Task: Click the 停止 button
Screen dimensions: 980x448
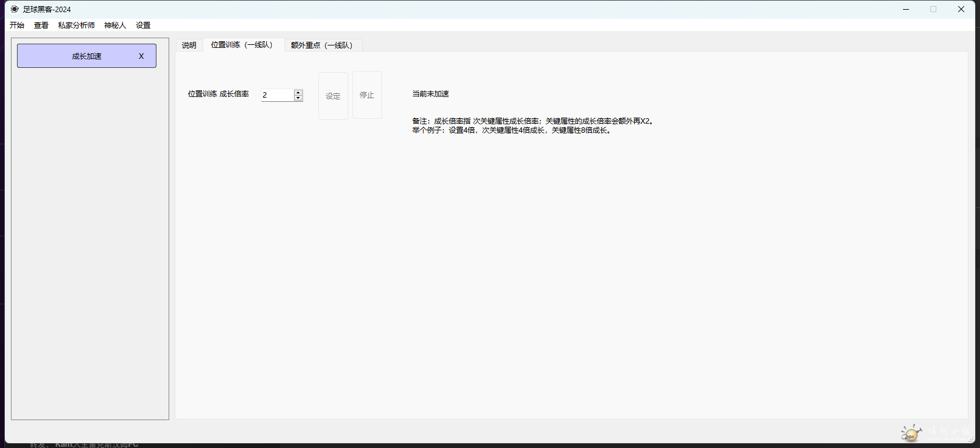Action: point(367,95)
